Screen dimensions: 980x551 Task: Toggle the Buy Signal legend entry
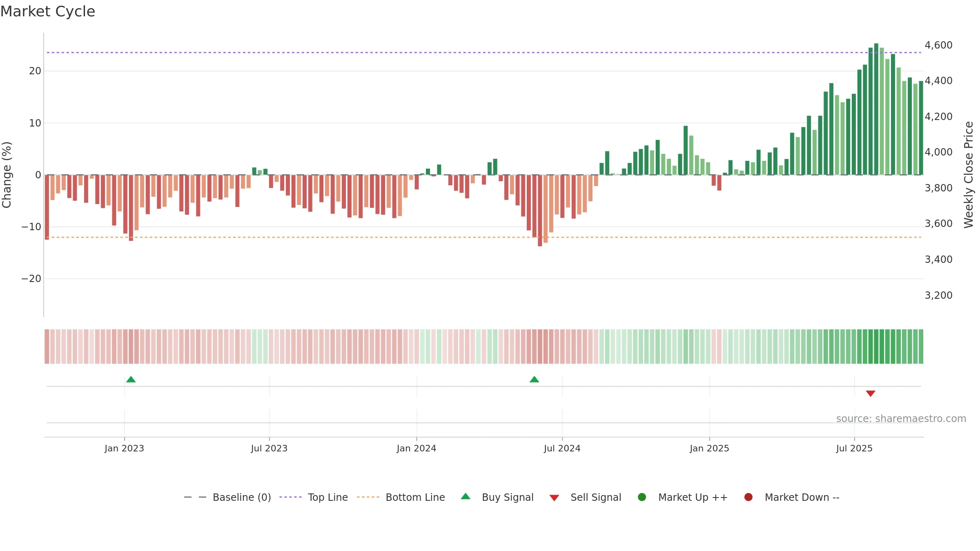pyautogui.click(x=497, y=497)
